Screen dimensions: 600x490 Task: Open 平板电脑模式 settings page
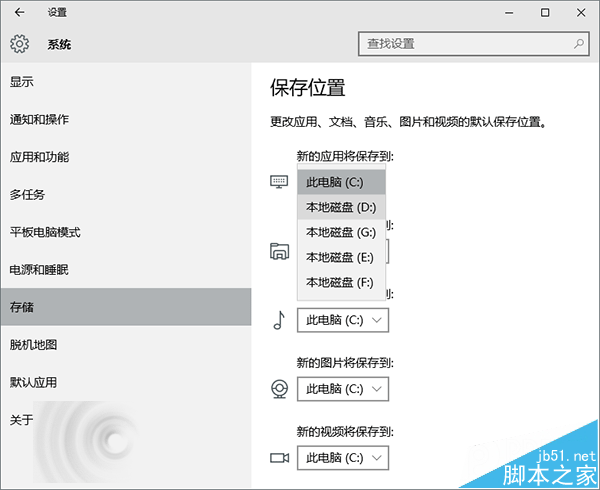(x=126, y=232)
